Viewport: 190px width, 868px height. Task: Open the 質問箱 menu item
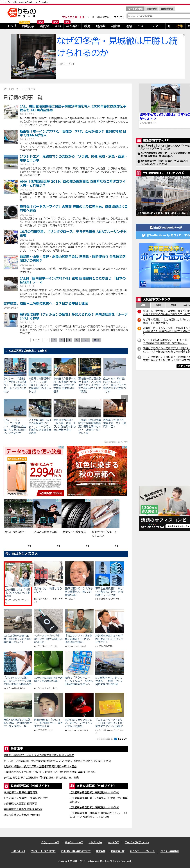pos(44,26)
